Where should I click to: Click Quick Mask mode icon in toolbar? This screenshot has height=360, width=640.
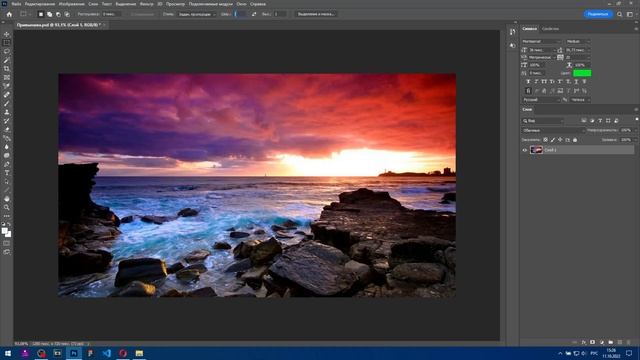[7, 243]
